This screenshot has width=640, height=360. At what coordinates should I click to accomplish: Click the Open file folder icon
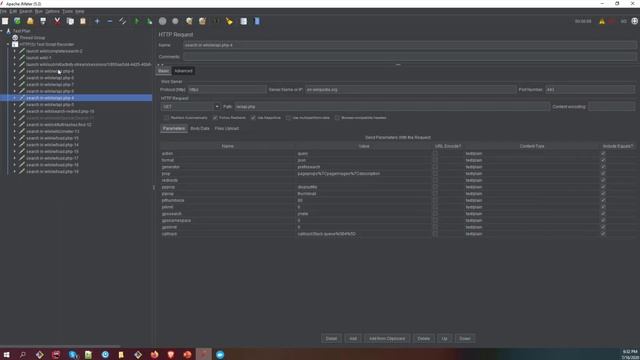coord(30,21)
